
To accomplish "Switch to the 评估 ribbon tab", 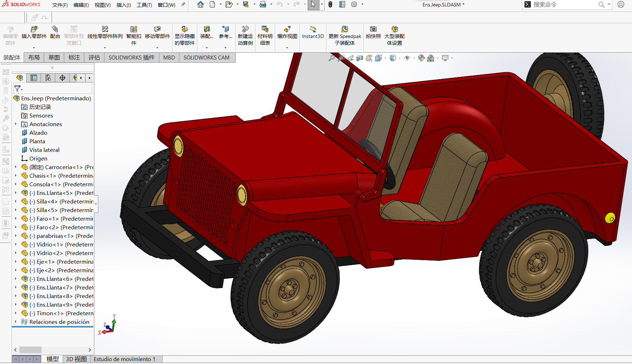I will point(94,57).
